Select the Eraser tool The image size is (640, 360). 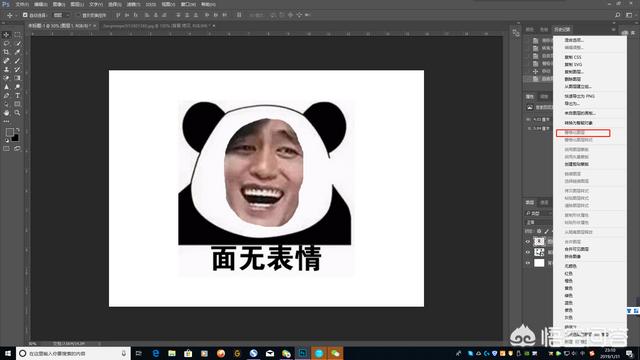pyautogui.click(x=6, y=78)
